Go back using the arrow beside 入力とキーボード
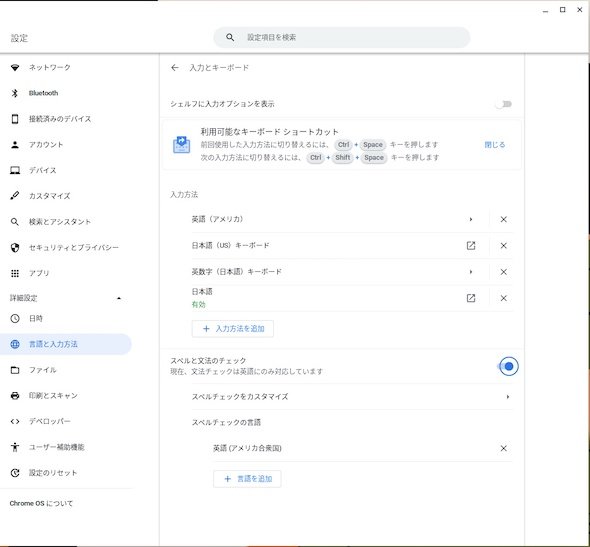The height and width of the screenshot is (547, 590). pyautogui.click(x=175, y=68)
